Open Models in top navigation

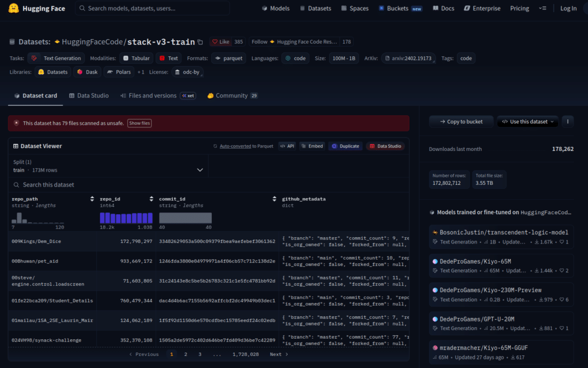(276, 8)
